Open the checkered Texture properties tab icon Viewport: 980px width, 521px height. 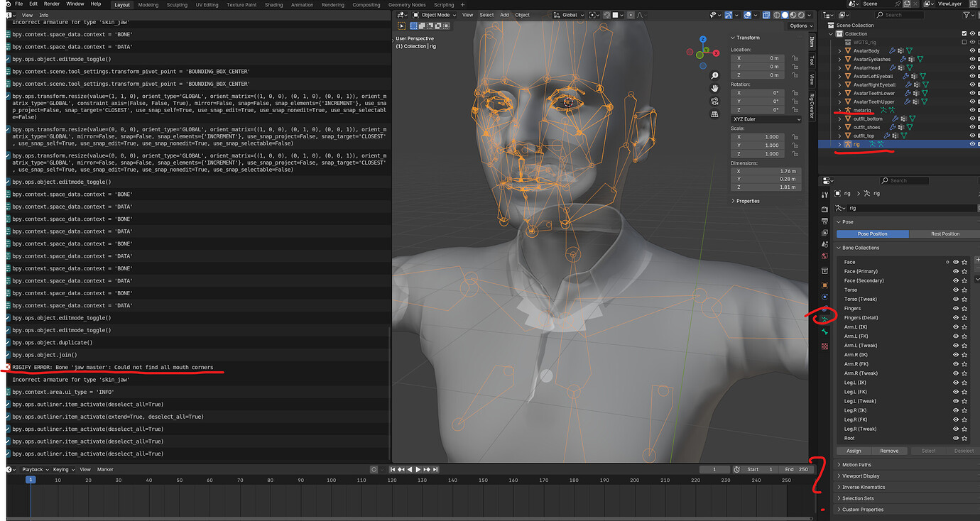[824, 346]
